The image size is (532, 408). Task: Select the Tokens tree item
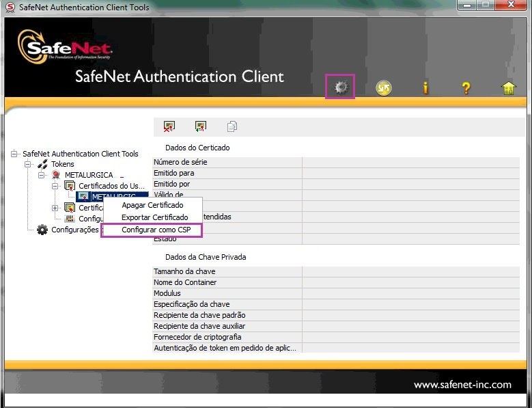pyautogui.click(x=62, y=164)
